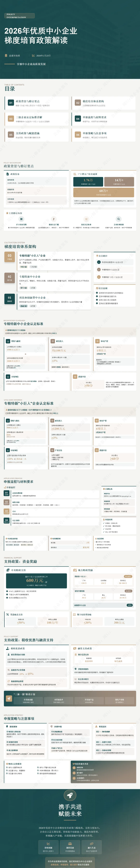140x868 pixels.
Task: Click the 优化认定标准 icon
Action: [x=86, y=219]
